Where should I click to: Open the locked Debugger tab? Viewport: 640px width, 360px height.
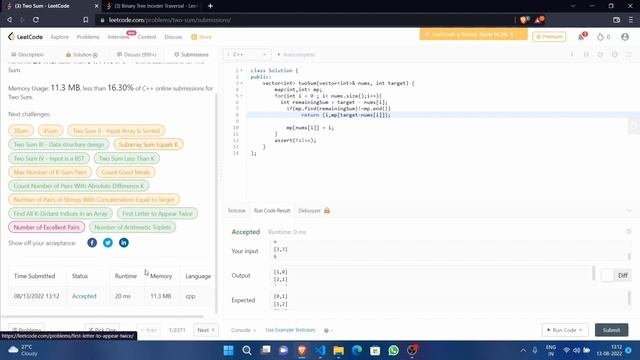[x=314, y=211]
